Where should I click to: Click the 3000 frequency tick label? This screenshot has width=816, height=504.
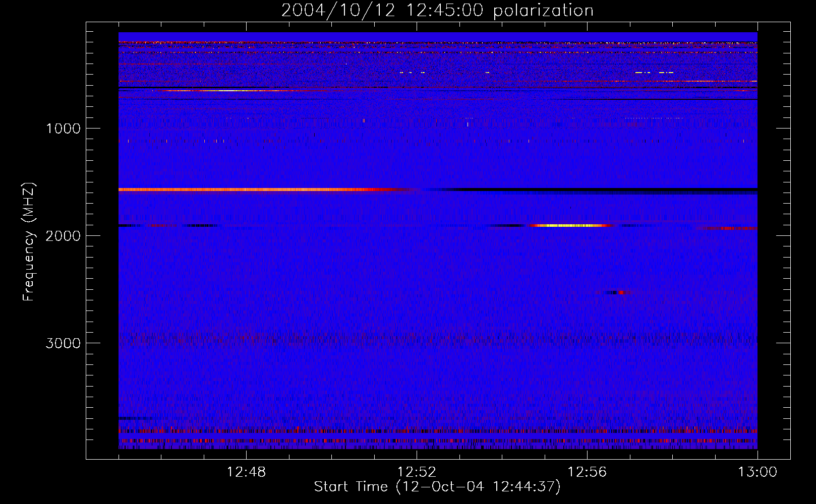[63, 343]
